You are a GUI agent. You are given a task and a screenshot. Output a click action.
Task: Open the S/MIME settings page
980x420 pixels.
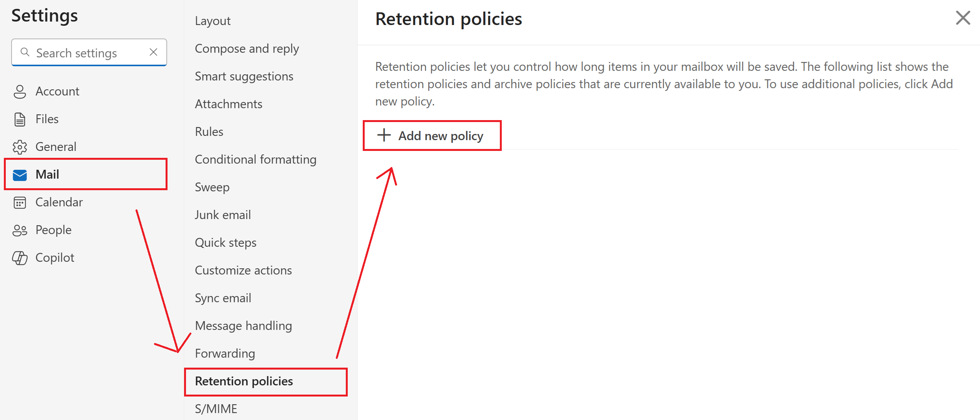(x=216, y=409)
